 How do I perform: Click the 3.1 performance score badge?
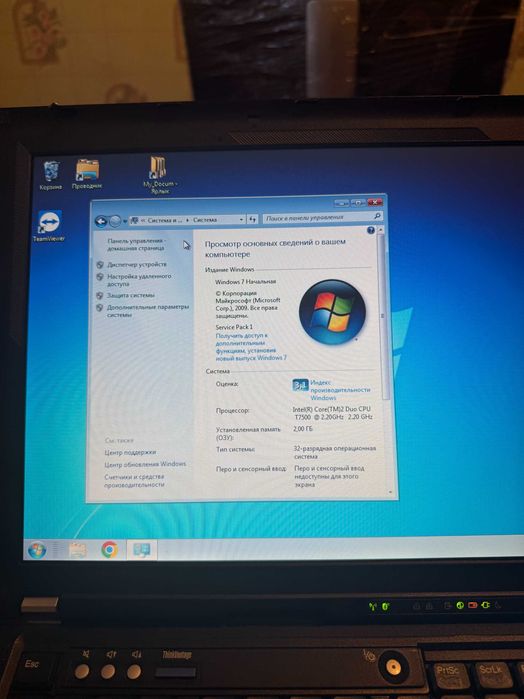pyautogui.click(x=300, y=385)
